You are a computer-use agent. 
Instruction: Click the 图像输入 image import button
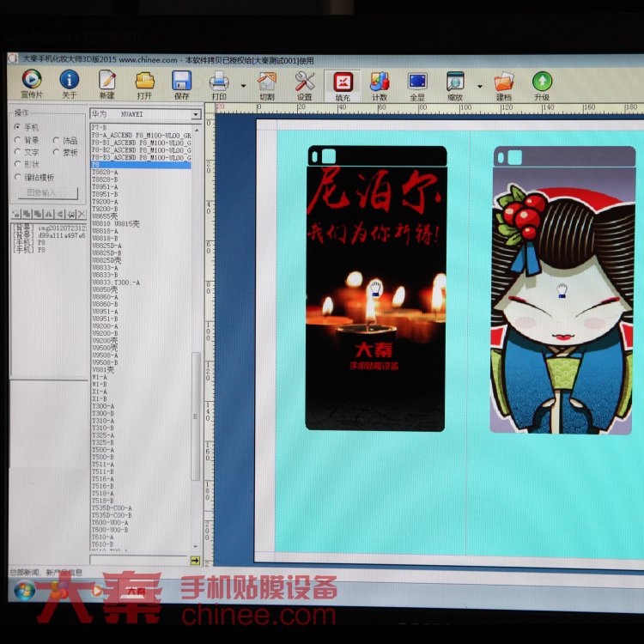(47, 192)
